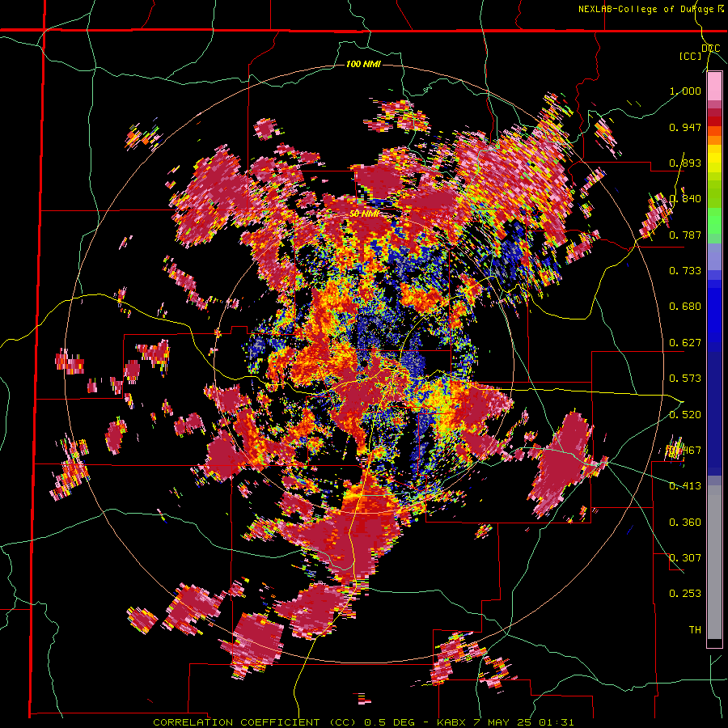Image resolution: width=728 pixels, height=728 pixels.
Task: Select the 0.307 legend value
Action: point(685,558)
